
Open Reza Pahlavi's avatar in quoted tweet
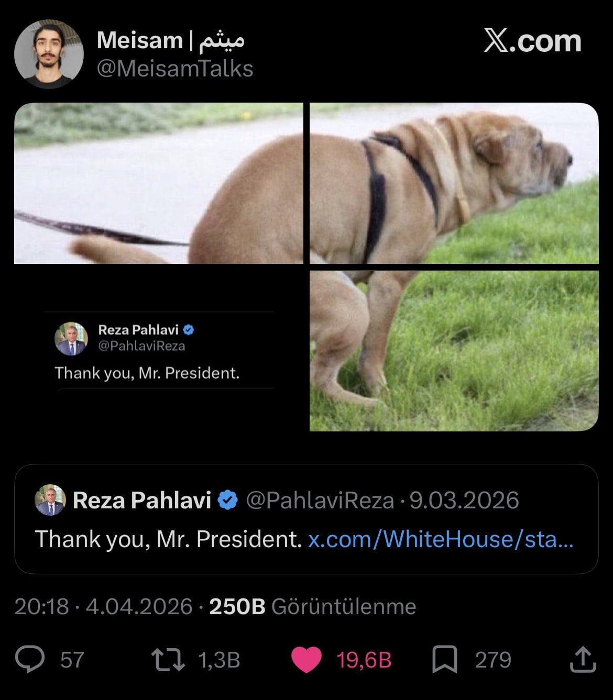tap(50, 500)
